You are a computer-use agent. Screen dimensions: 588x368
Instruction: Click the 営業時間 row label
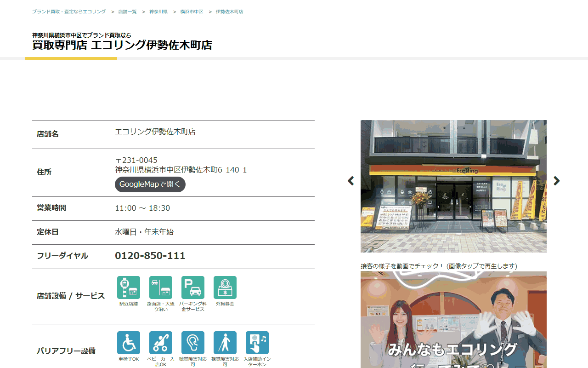click(x=51, y=208)
